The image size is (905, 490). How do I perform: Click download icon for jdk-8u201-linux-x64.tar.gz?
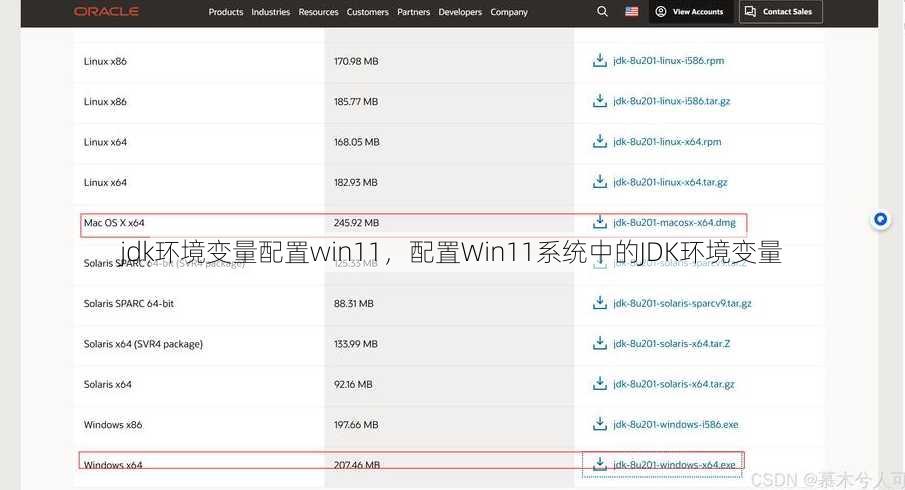(x=600, y=182)
